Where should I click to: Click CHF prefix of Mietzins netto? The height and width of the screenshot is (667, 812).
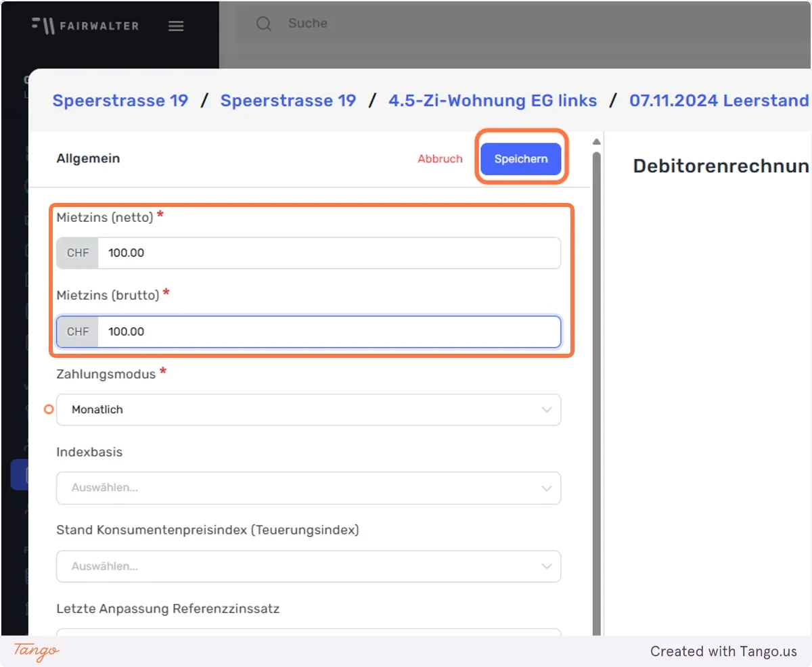[78, 253]
